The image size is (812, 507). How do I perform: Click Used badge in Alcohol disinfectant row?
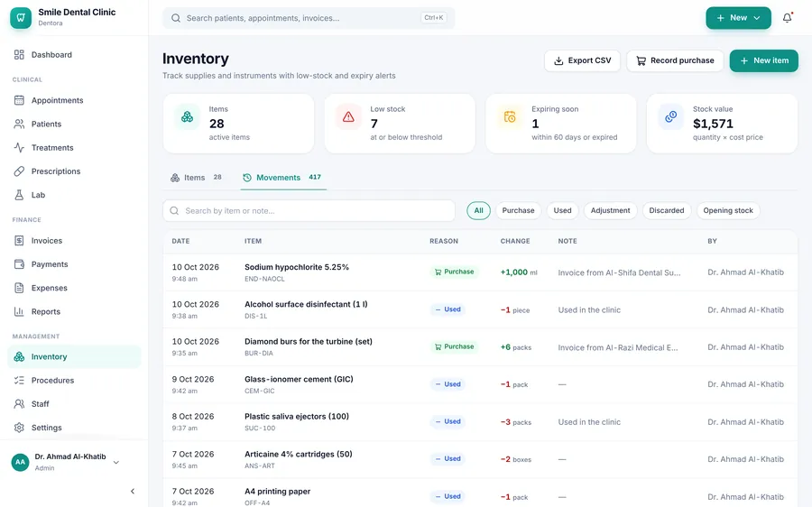point(448,309)
